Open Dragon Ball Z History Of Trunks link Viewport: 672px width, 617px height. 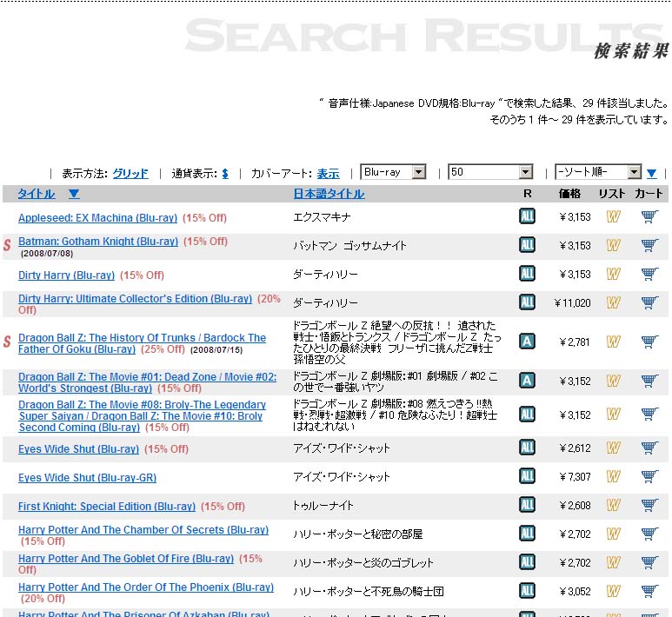pyautogui.click(x=142, y=343)
